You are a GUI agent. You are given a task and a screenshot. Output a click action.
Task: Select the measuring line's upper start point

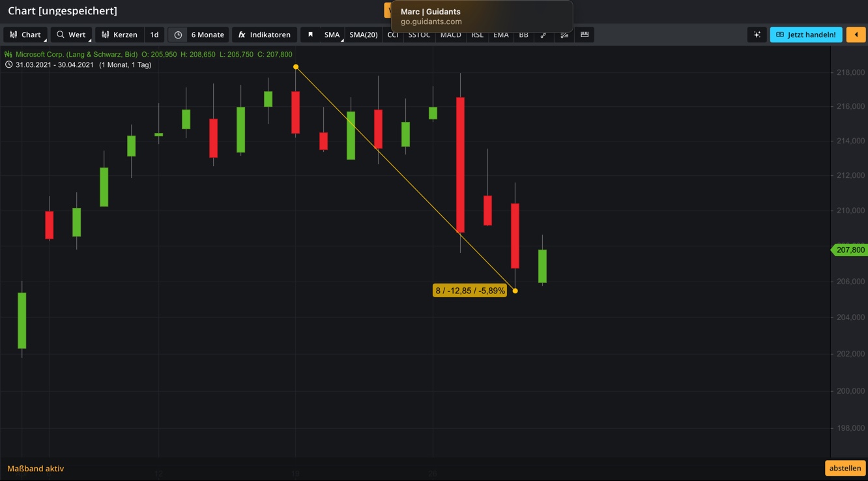pyautogui.click(x=296, y=66)
